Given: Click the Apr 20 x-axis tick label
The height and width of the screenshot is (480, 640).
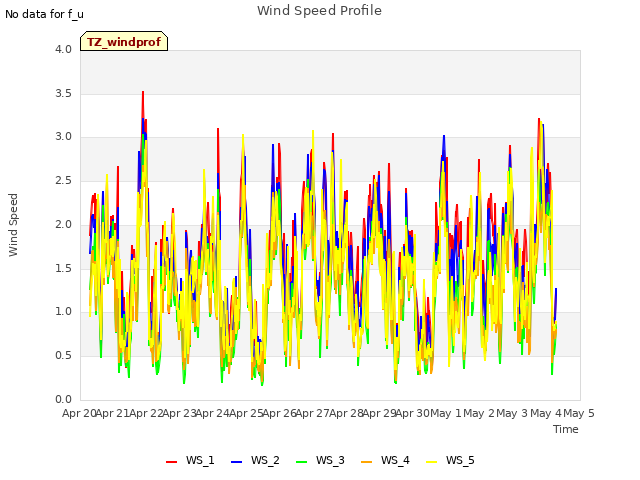Looking at the screenshot, I should [x=79, y=413].
